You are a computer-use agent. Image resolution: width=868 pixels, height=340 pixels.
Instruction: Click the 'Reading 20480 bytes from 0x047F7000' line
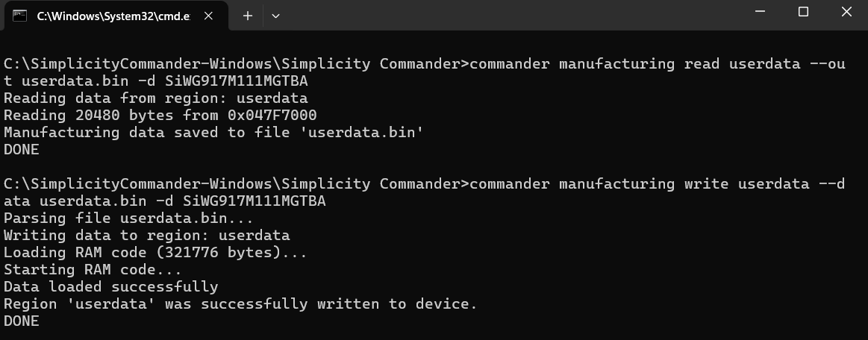pos(160,116)
